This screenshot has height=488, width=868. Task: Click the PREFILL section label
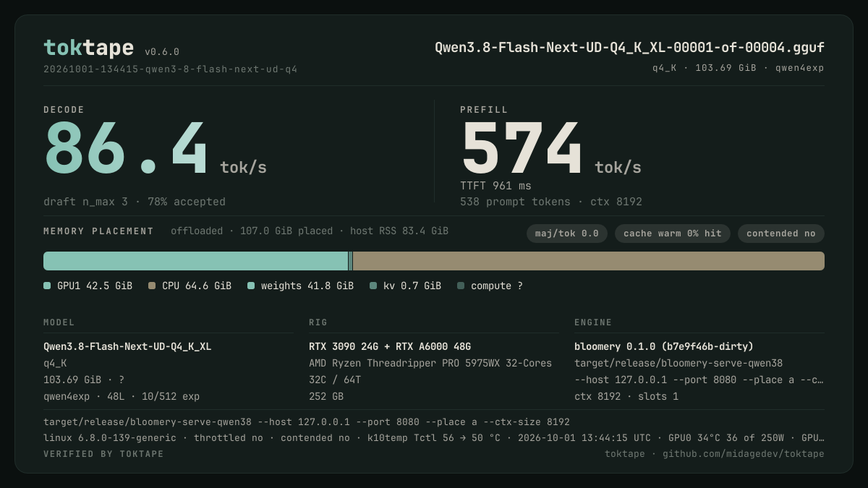[484, 110]
